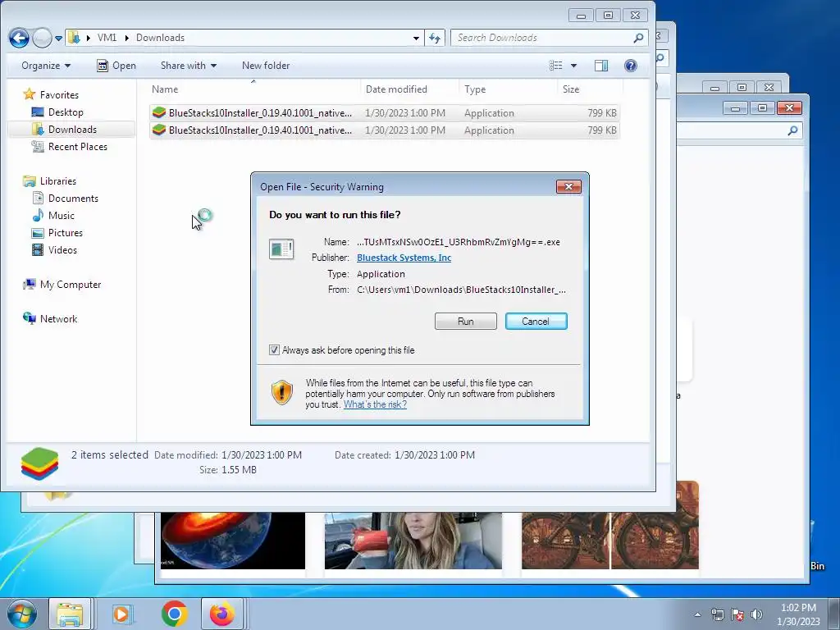Screen dimensions: 840x630
Task: Click search icon in background right window
Action: (793, 130)
